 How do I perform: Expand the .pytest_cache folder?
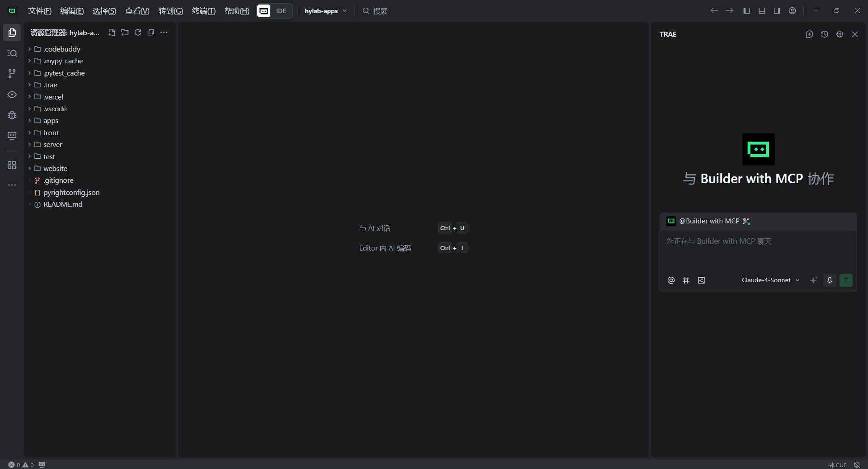coord(99,73)
